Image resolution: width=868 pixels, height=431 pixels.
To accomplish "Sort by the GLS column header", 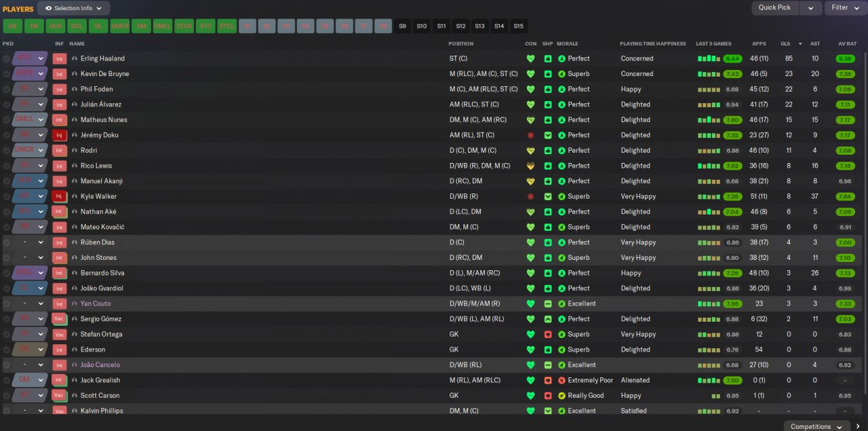I will click(x=785, y=43).
